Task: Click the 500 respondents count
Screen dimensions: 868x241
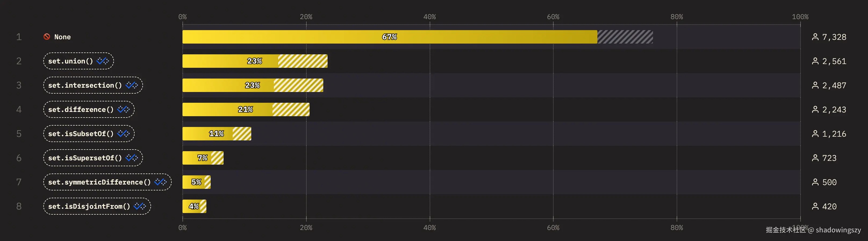Action: pos(829,182)
